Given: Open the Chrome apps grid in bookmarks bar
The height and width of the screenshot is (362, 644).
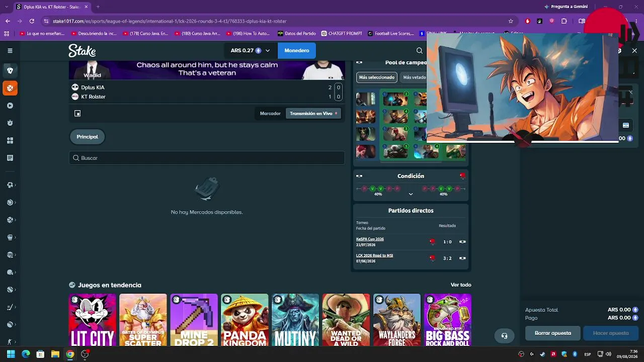Looking at the screenshot, I should point(7,34).
